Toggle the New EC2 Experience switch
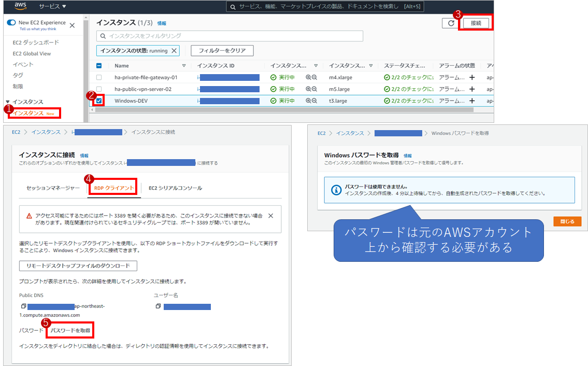 tap(11, 22)
